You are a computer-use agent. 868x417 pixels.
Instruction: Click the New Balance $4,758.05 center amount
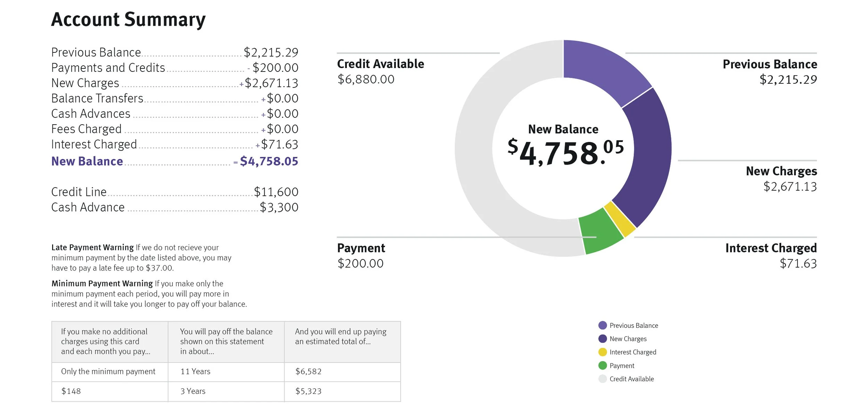[x=565, y=153]
